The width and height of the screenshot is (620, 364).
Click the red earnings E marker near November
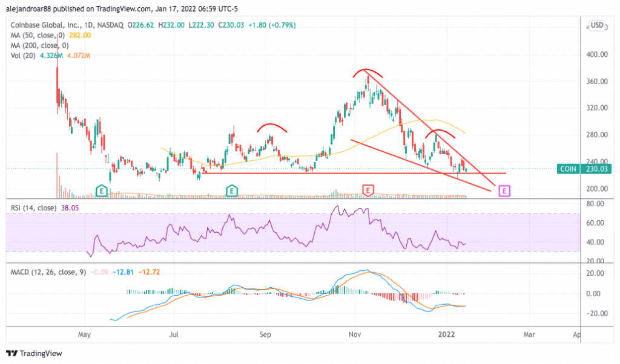tap(368, 190)
